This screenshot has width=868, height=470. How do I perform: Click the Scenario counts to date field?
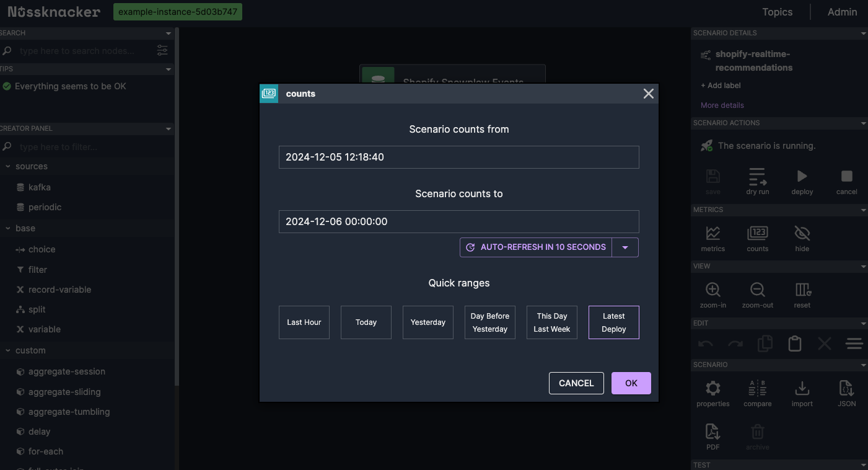[x=458, y=221]
